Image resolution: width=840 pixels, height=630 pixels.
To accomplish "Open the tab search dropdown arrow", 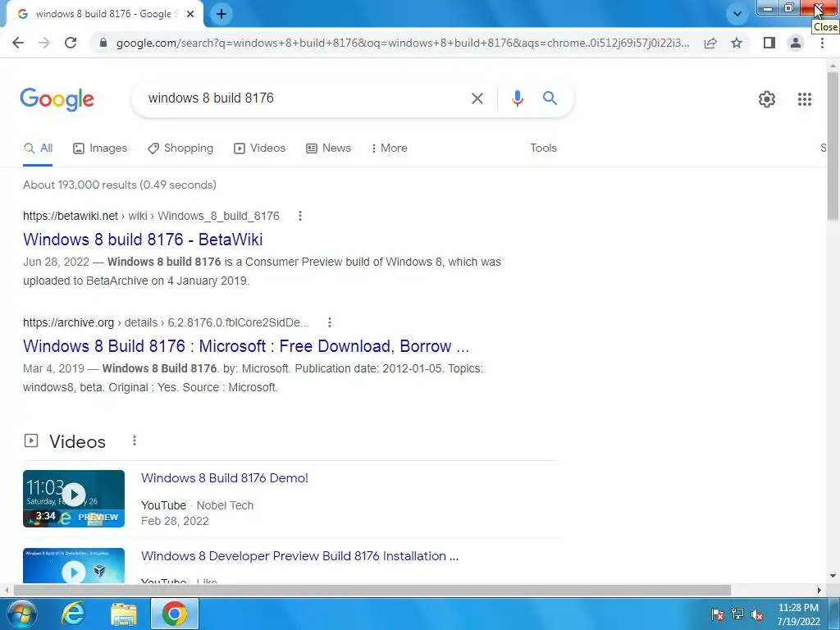I will (737, 14).
